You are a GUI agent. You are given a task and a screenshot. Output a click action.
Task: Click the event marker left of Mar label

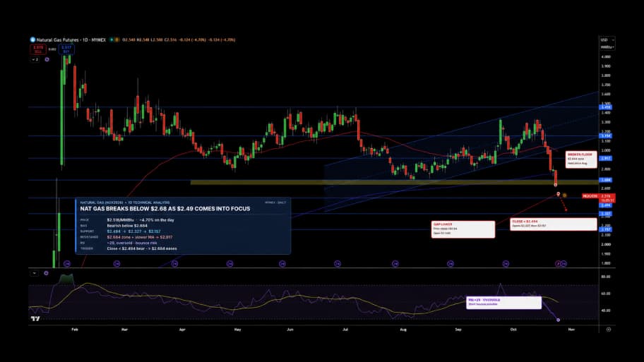pos(117,263)
